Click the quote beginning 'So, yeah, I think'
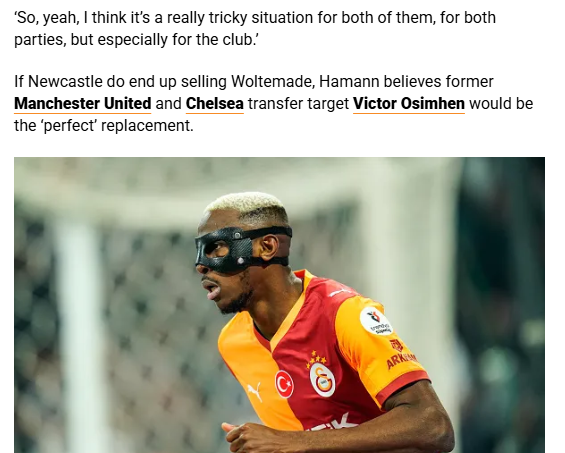 pyautogui.click(x=255, y=28)
